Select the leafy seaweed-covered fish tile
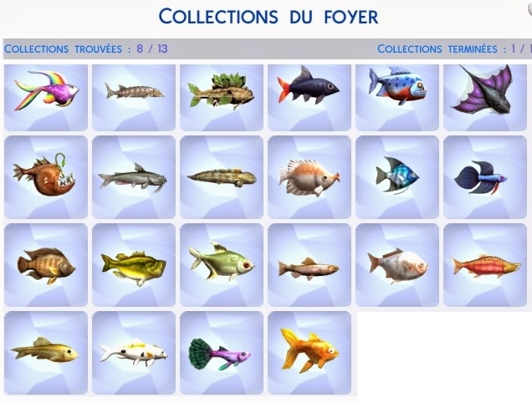Viewport: 532px width, 403px height. coord(222,97)
